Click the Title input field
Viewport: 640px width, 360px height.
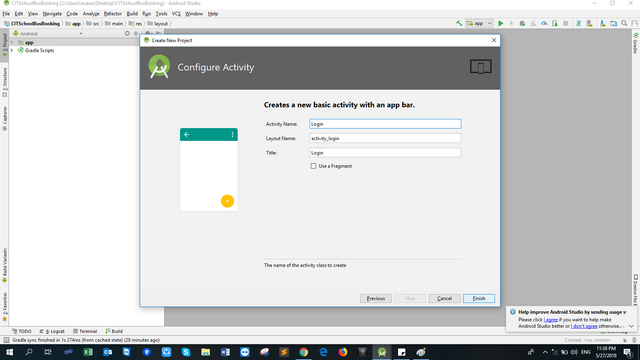coord(385,153)
